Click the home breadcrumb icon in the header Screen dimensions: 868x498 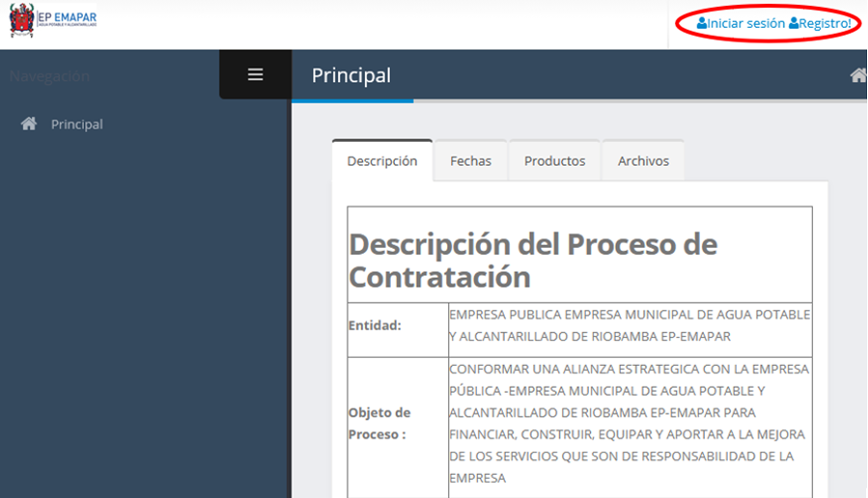click(857, 75)
